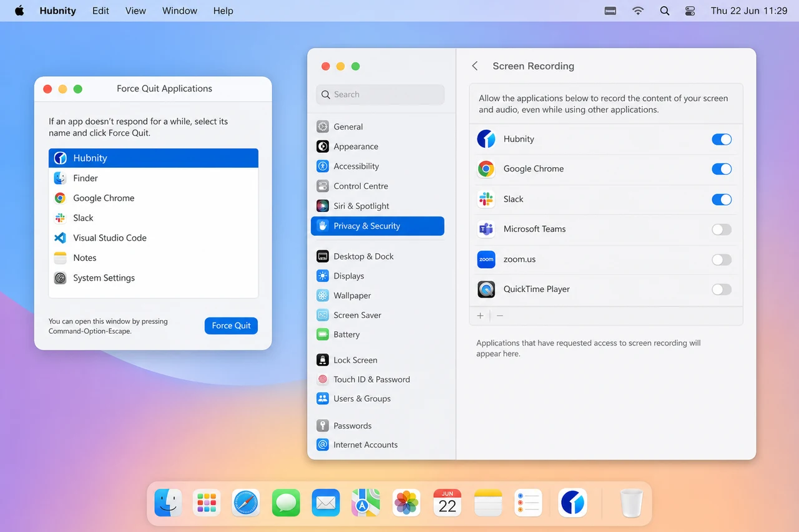Open Maps from the Dock
This screenshot has height=532, width=799.
coord(366,503)
